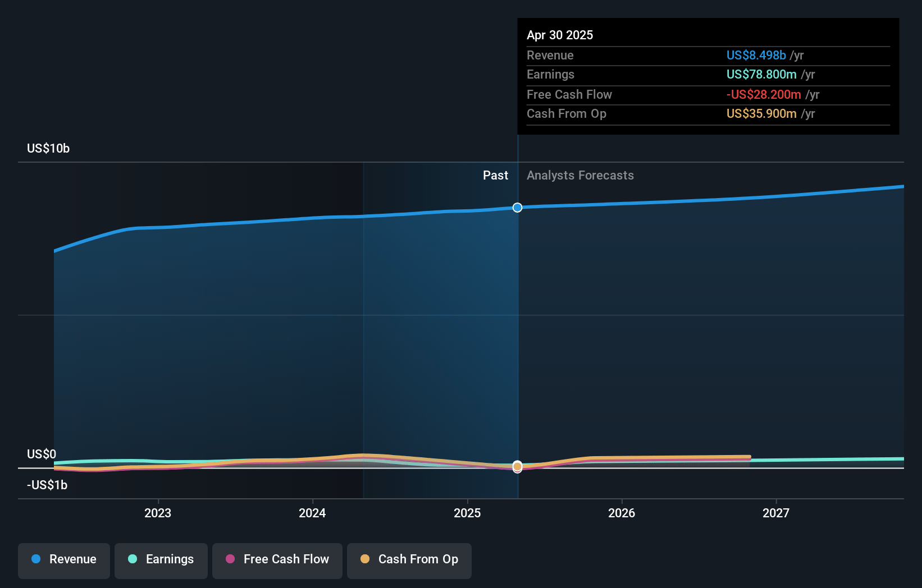
Task: Click the US$35.900m cash from op value
Action: (761, 113)
